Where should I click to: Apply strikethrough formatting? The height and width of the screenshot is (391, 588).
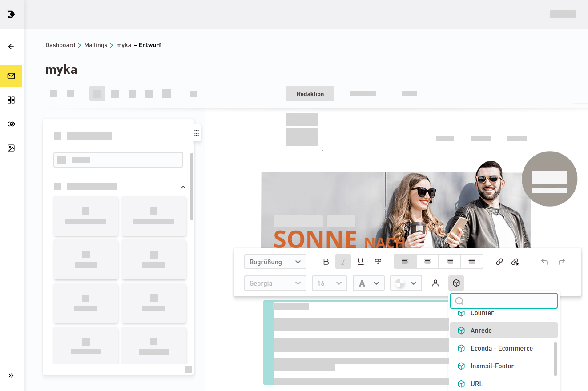(378, 262)
